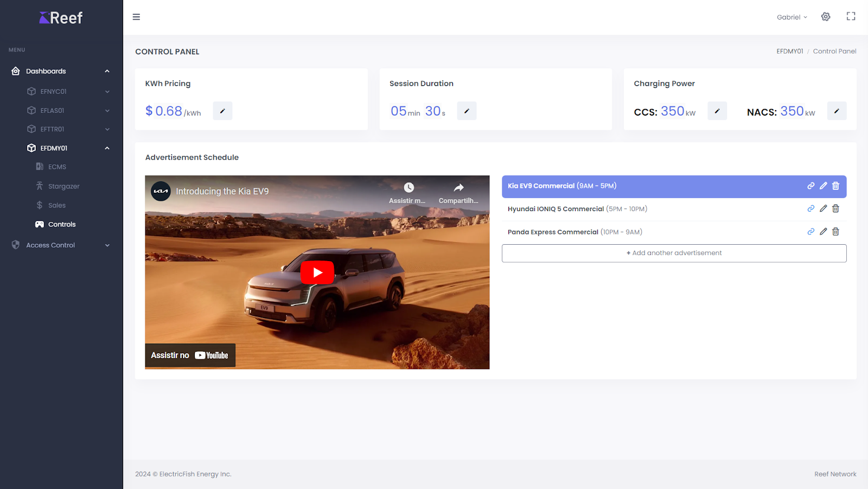Edit the kWh Pricing value
Viewport: 868px width, 489px height.
[222, 111]
